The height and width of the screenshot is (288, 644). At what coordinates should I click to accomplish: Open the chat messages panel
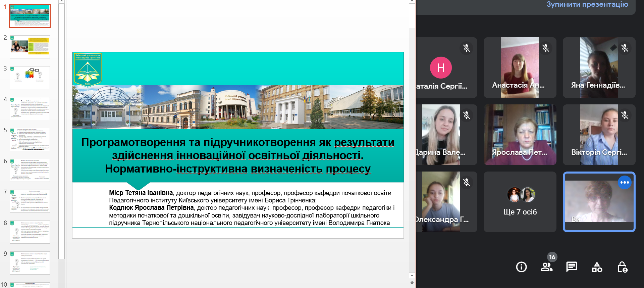tap(572, 267)
